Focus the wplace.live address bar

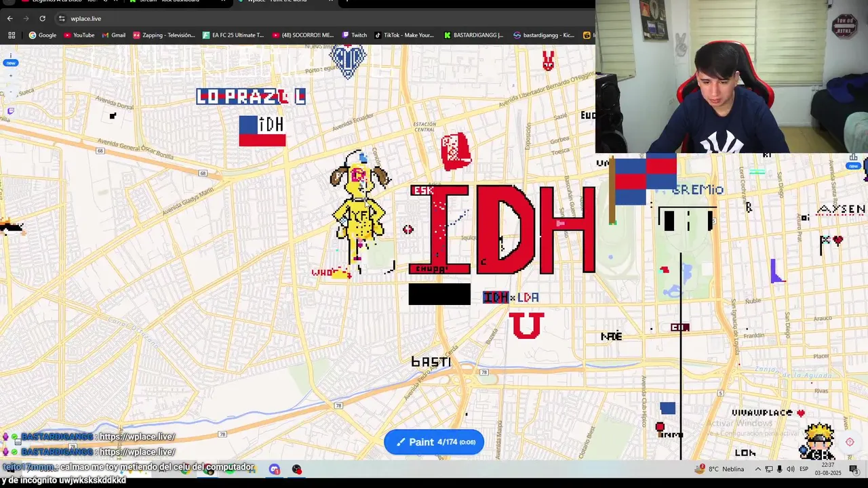pyautogui.click(x=325, y=18)
